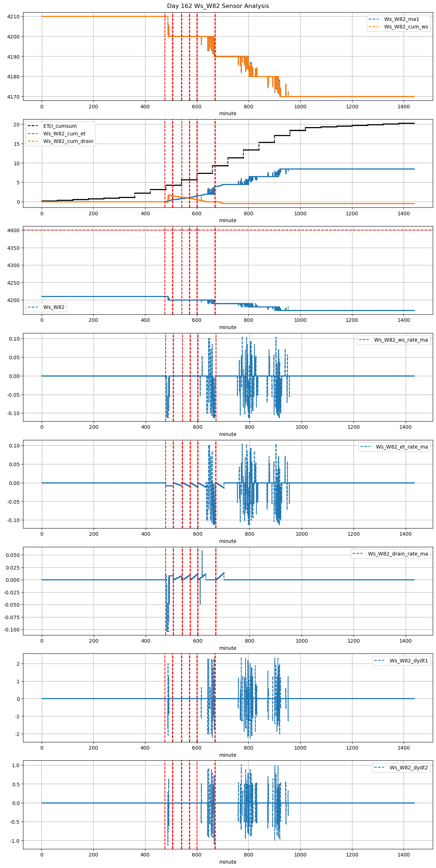This screenshot has height=868, width=436.
Task: Click the 'minute' axis label under bottom plot
Action: (x=228, y=862)
